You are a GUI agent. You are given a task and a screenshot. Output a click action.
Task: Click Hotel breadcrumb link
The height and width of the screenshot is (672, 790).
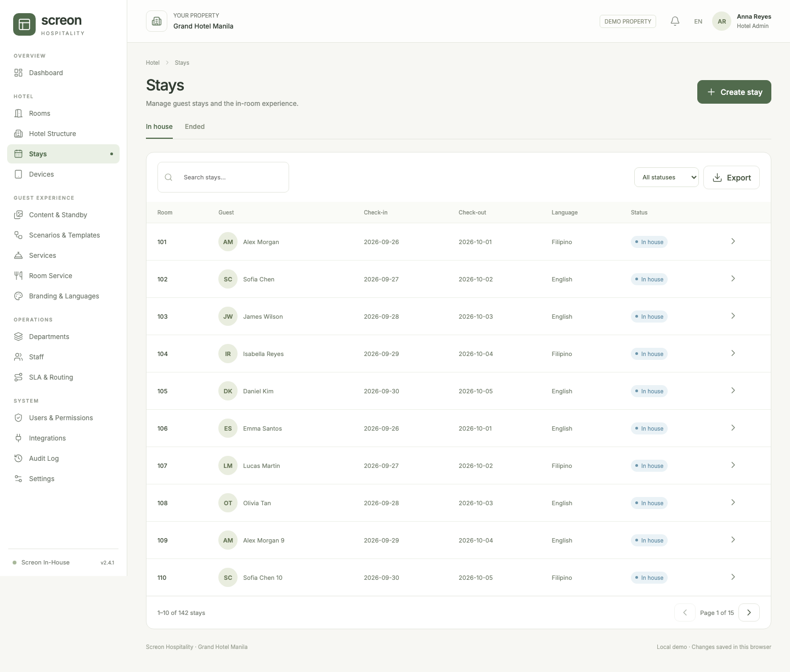[x=153, y=63]
